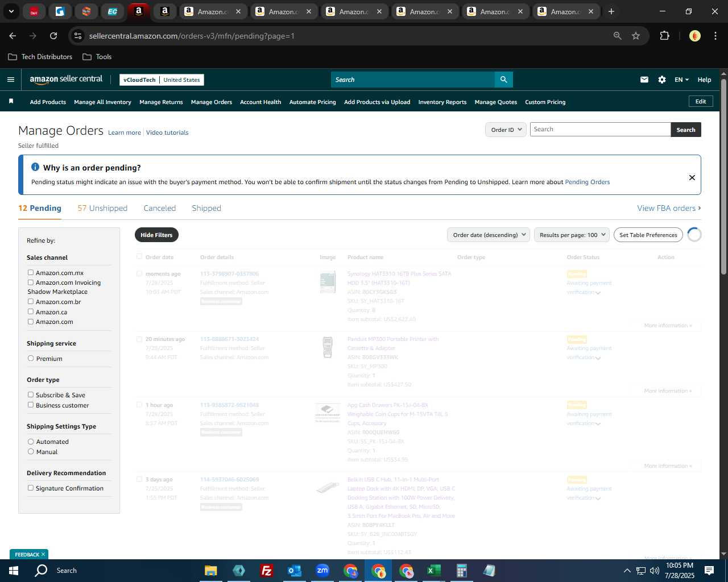
Task: Open the mail messages icon
Action: pos(644,80)
